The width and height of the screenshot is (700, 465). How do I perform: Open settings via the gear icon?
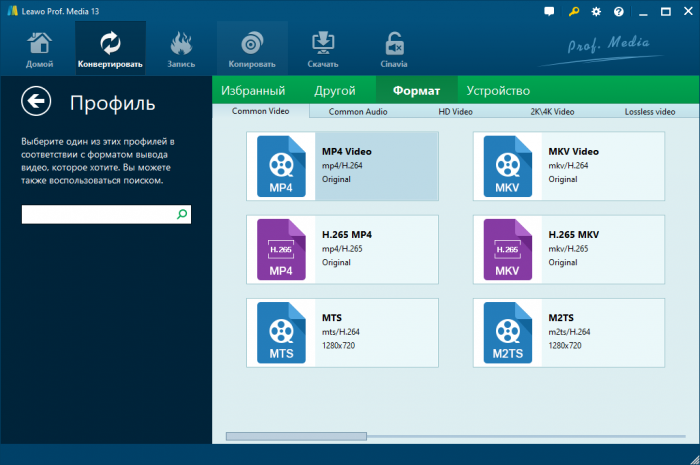click(x=597, y=12)
